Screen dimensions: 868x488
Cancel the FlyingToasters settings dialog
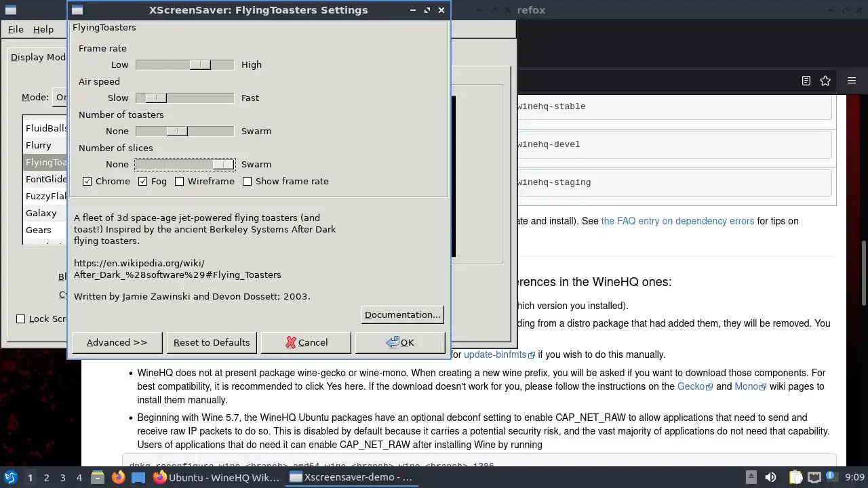(x=306, y=342)
